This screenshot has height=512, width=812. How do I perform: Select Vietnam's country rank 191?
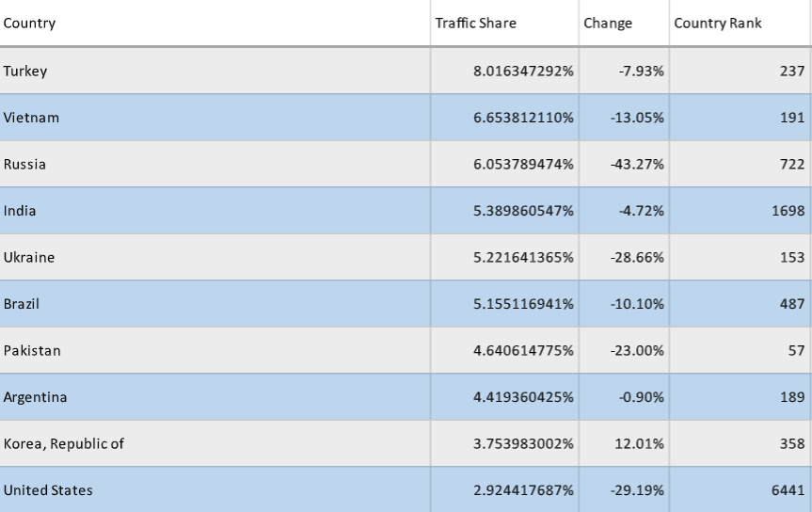pyautogui.click(x=791, y=118)
